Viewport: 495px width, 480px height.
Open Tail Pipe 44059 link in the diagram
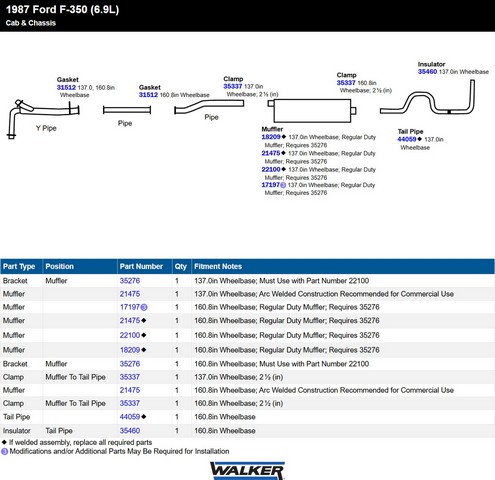[x=407, y=139]
